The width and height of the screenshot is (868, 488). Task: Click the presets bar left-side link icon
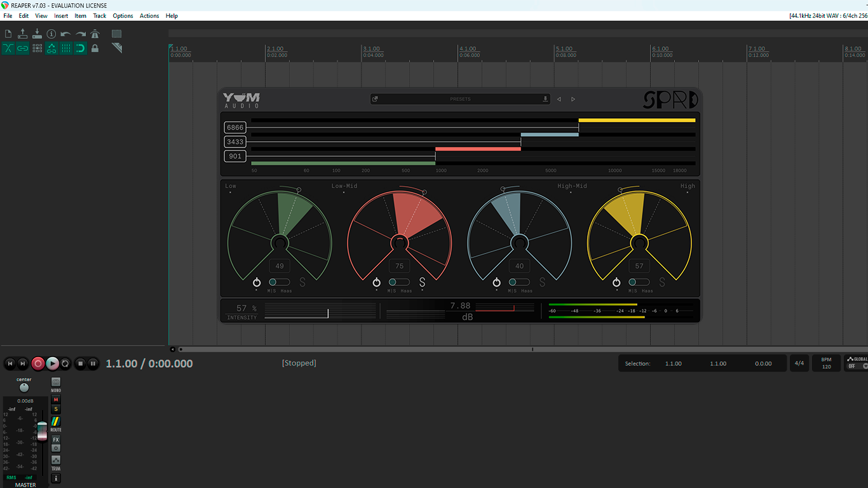tap(375, 99)
